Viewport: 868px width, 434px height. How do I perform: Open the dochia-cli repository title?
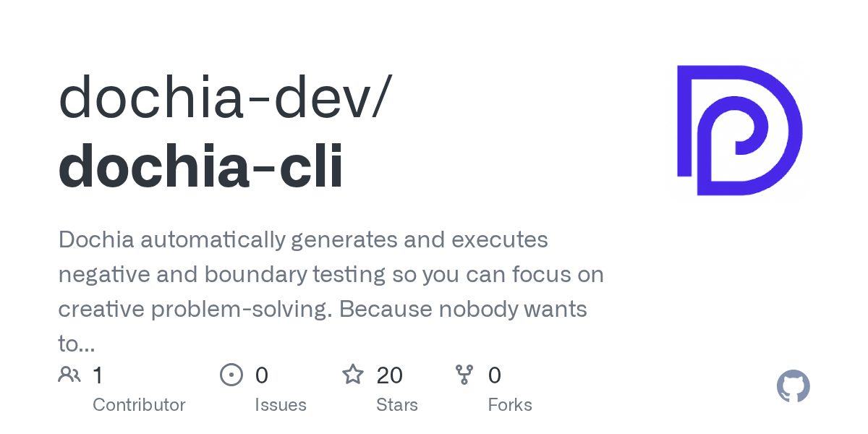pyautogui.click(x=201, y=166)
